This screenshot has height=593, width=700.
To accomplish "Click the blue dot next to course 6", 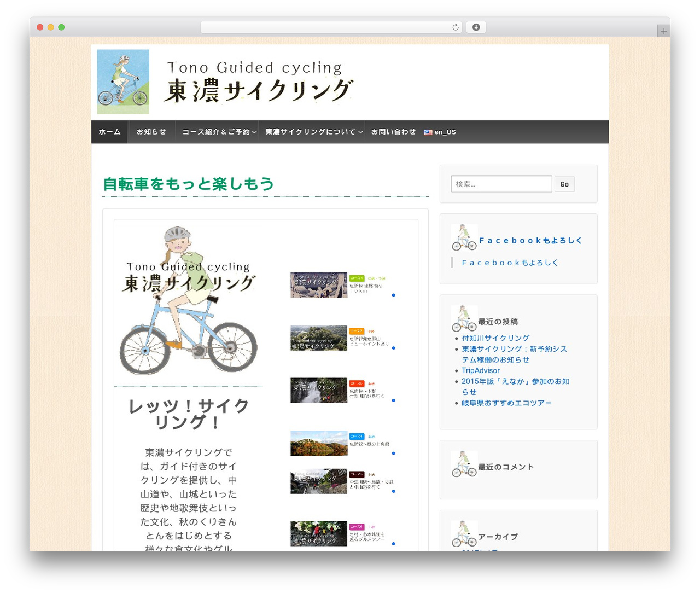I will (x=393, y=544).
